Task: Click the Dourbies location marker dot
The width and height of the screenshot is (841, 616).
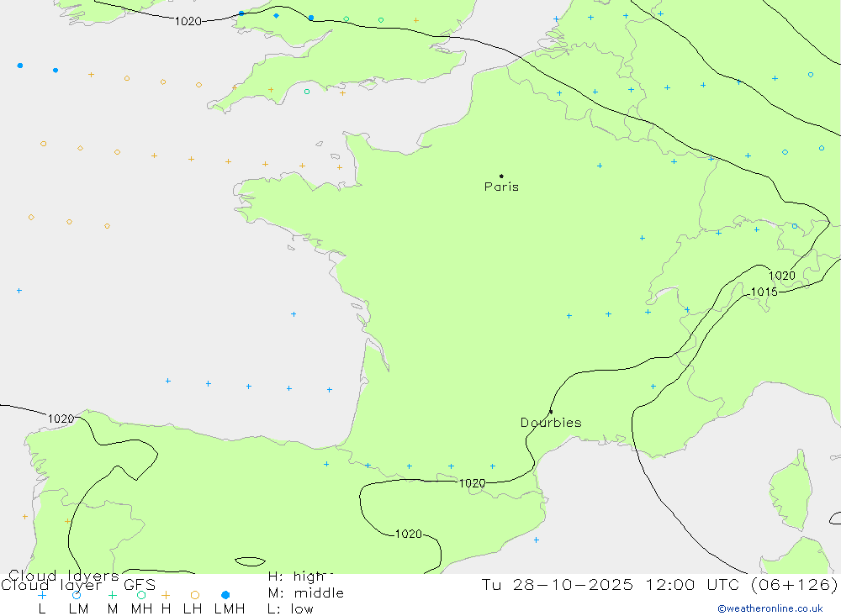Action: pos(551,412)
